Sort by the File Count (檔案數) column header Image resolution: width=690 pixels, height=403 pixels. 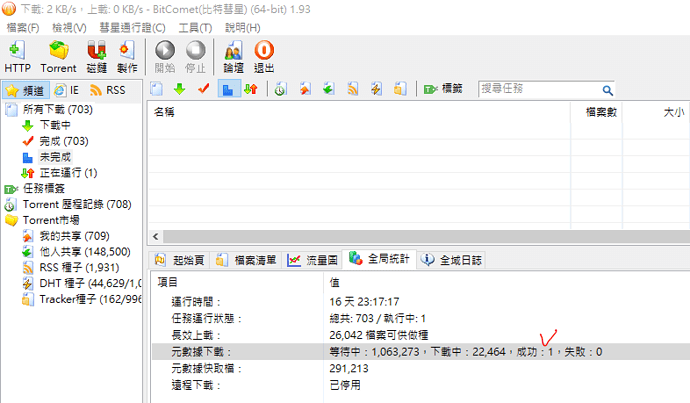[597, 112]
